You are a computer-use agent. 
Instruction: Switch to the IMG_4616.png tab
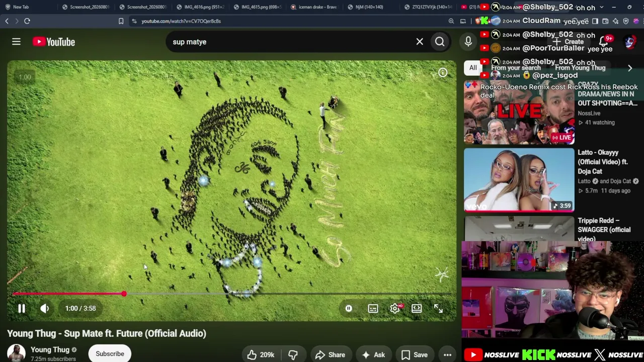pyautogui.click(x=200, y=7)
